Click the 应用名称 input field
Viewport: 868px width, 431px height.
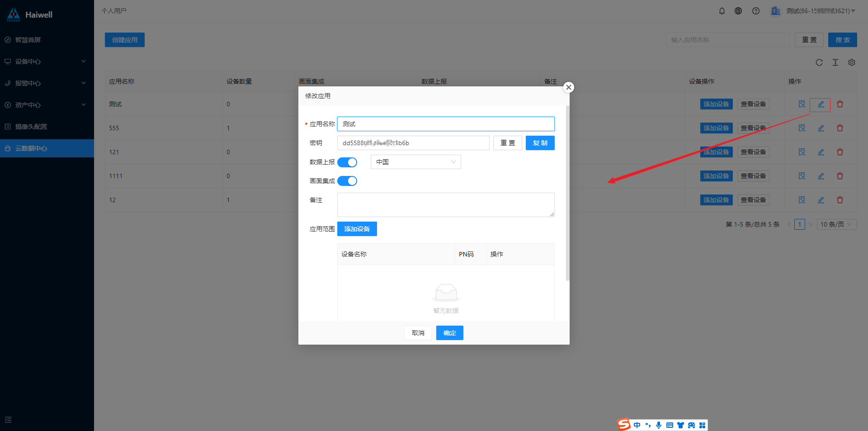point(446,124)
